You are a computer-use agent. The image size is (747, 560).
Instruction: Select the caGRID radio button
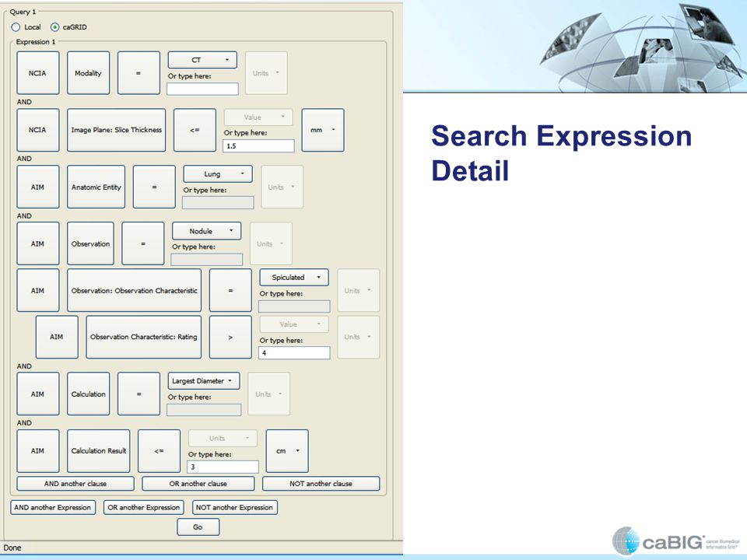[x=54, y=27]
